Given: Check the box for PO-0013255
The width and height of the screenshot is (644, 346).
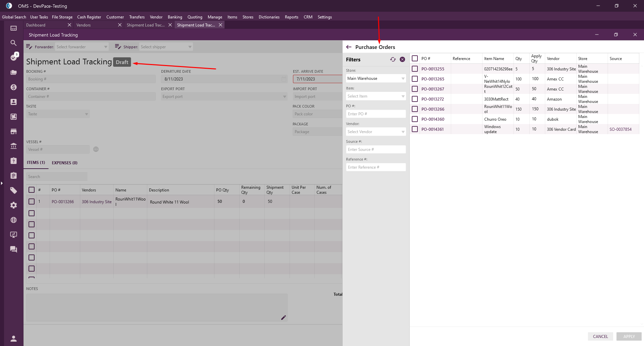Looking at the screenshot, I should click(x=415, y=69).
